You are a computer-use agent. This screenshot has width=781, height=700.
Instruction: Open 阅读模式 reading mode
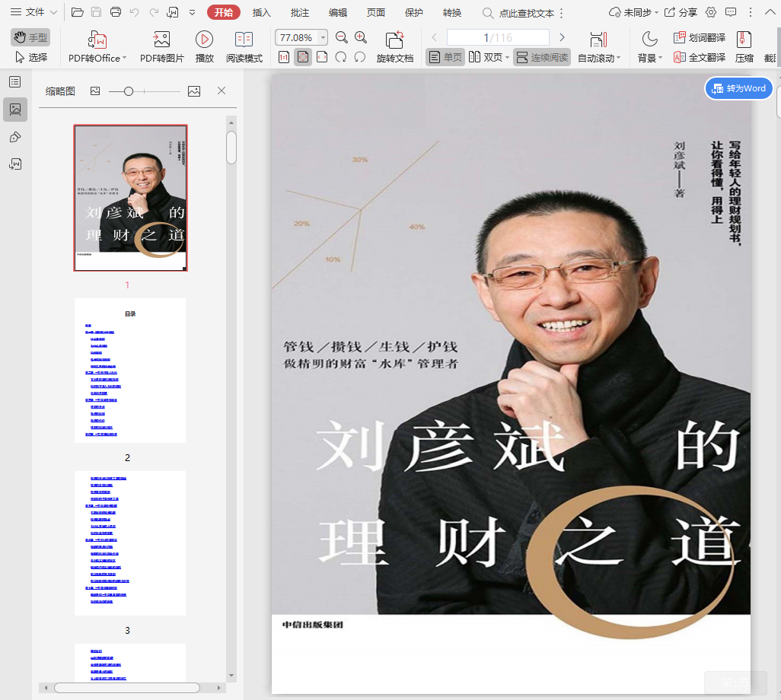pyautogui.click(x=244, y=40)
